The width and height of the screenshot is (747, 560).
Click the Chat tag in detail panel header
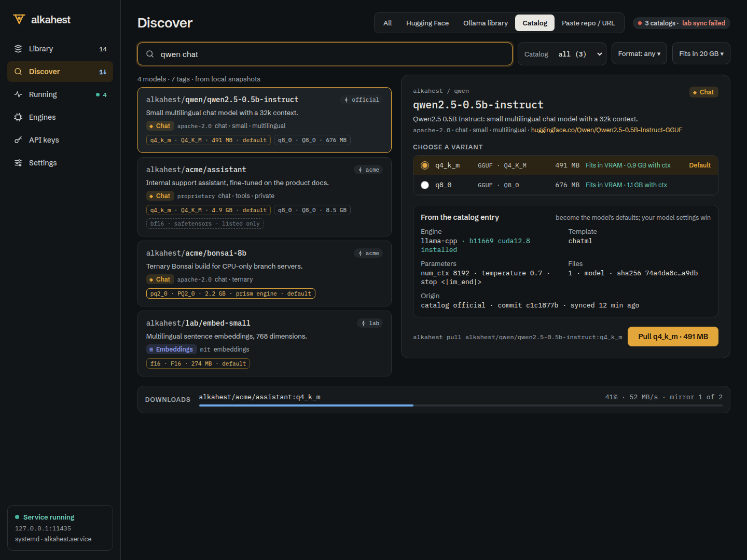(703, 92)
